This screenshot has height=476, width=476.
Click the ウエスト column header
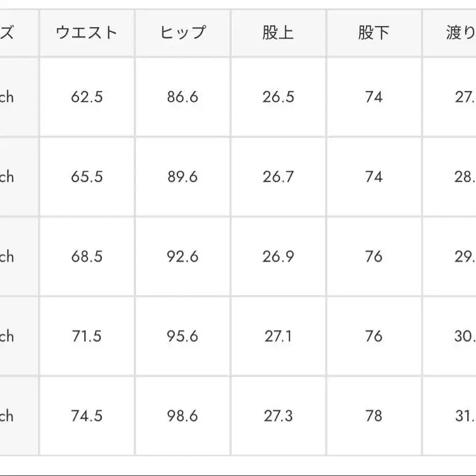coord(86,33)
